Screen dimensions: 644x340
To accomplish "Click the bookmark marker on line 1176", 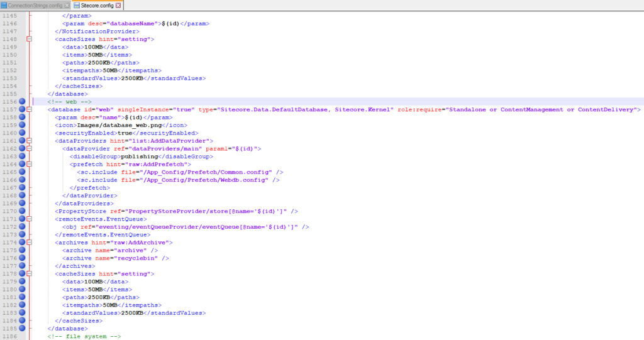I will [22, 258].
